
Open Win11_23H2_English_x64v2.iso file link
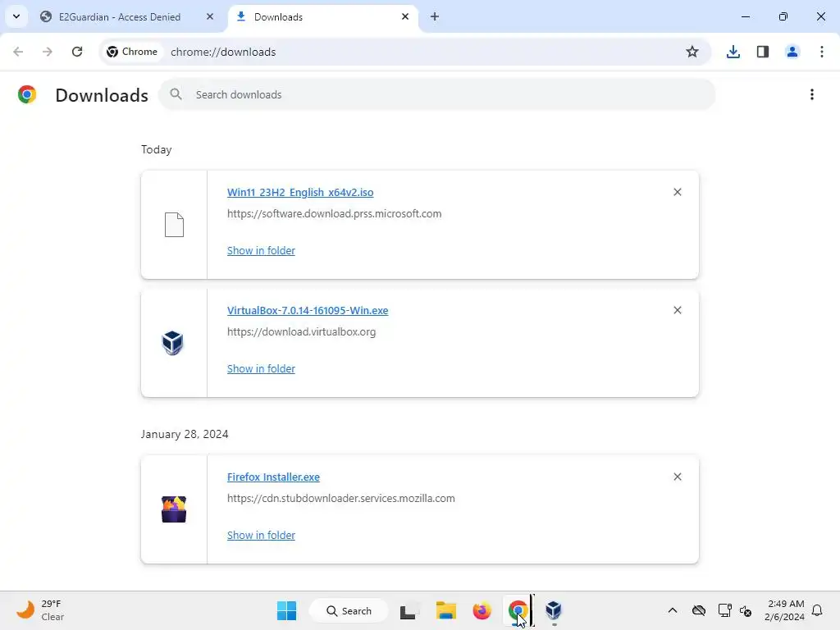(x=300, y=192)
